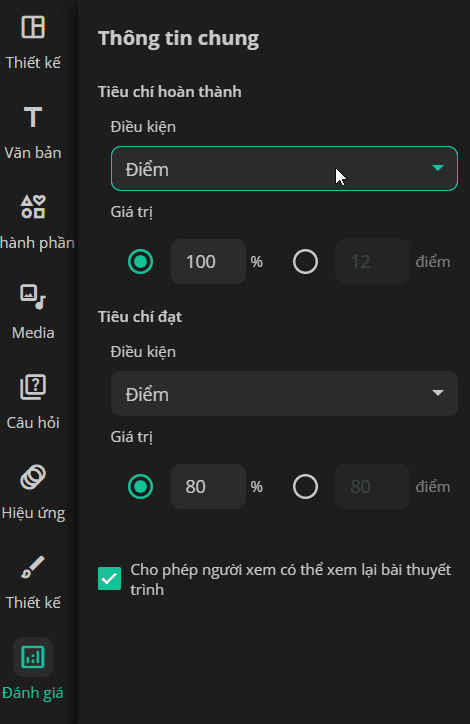Click the Đánh giá label in sidebar
Screen dimensions: 470x724
(x=33, y=693)
